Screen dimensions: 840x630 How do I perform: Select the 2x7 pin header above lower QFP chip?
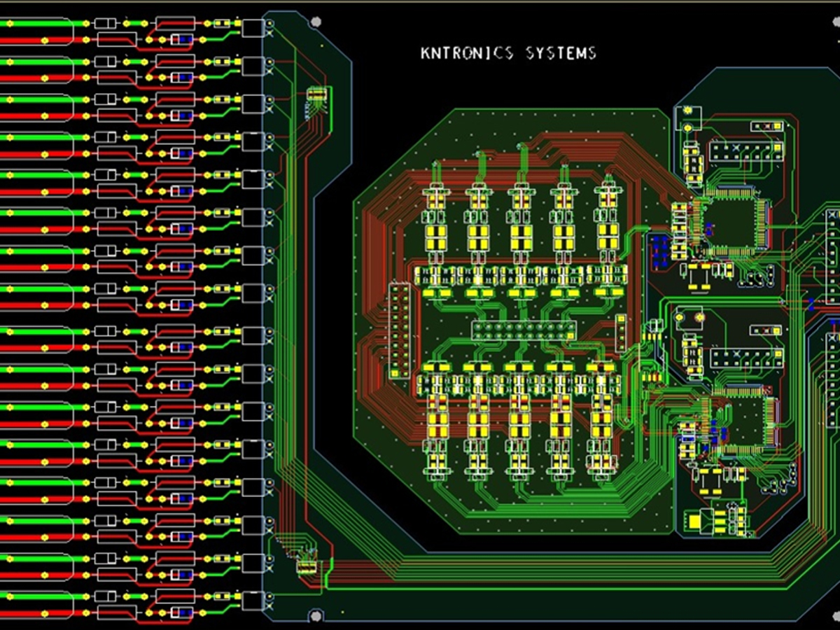(746, 358)
